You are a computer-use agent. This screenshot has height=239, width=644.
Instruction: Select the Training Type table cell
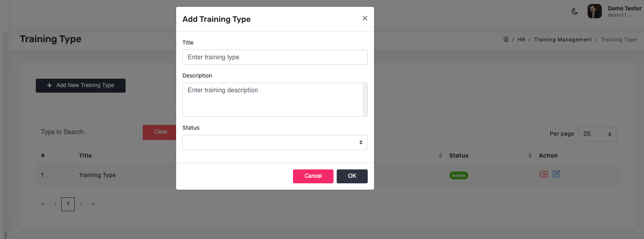click(x=97, y=175)
